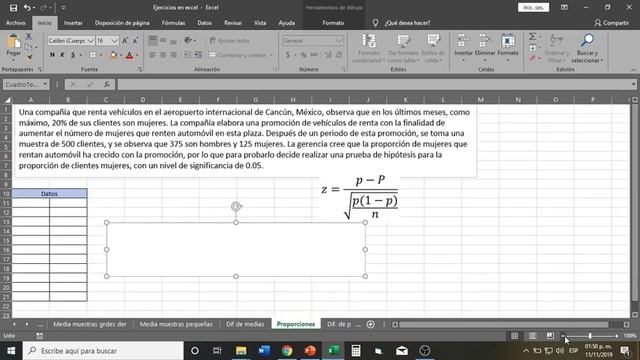Open the font size 16 dropdown

tap(114, 40)
